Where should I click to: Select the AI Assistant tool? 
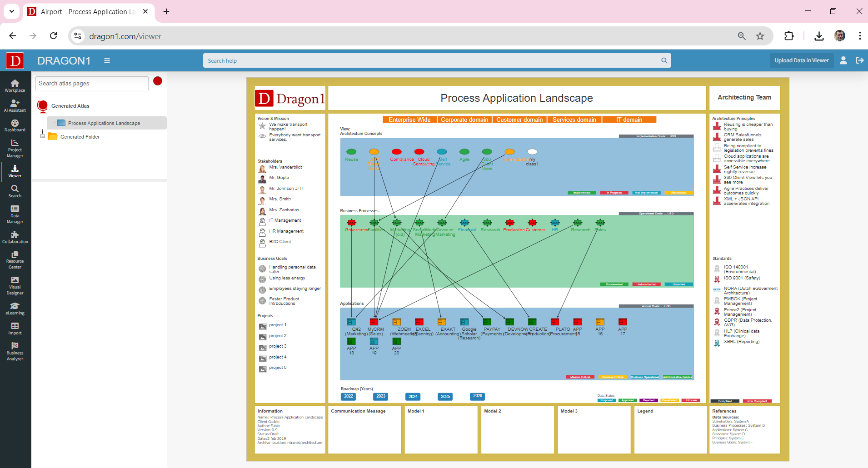click(x=15, y=105)
